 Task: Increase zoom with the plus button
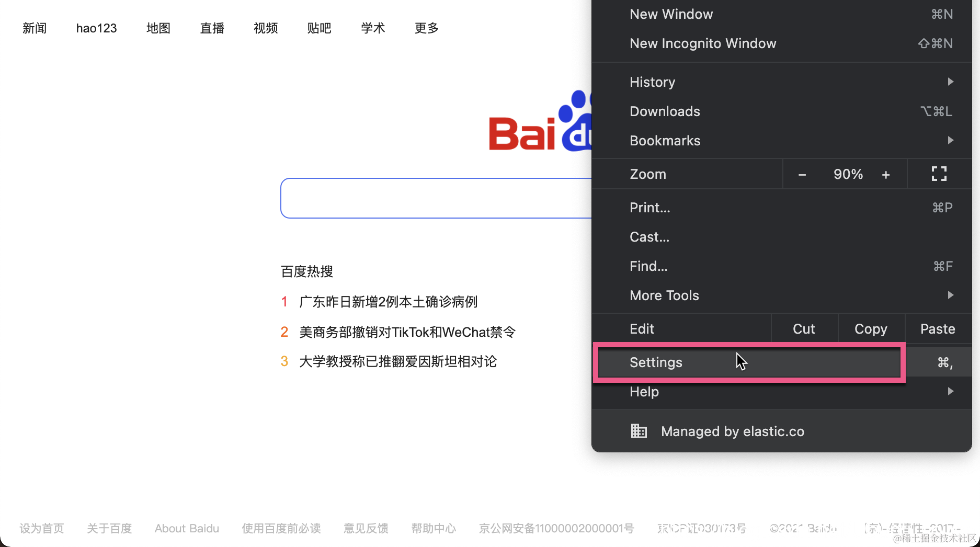pyautogui.click(x=885, y=175)
